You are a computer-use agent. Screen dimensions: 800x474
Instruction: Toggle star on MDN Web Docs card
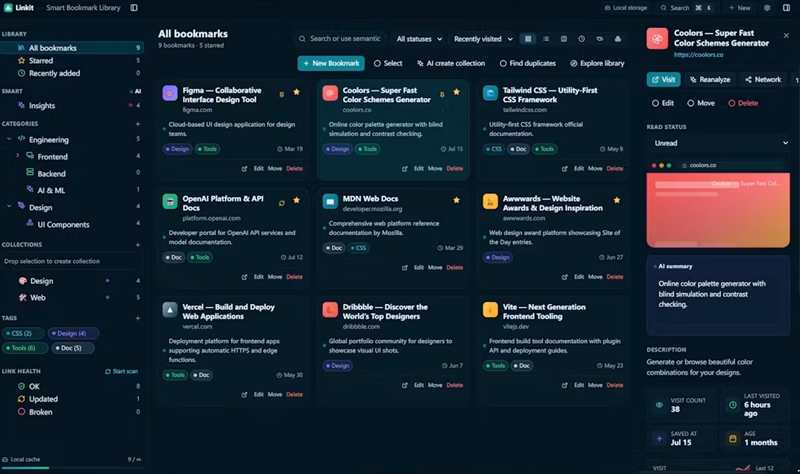(457, 200)
